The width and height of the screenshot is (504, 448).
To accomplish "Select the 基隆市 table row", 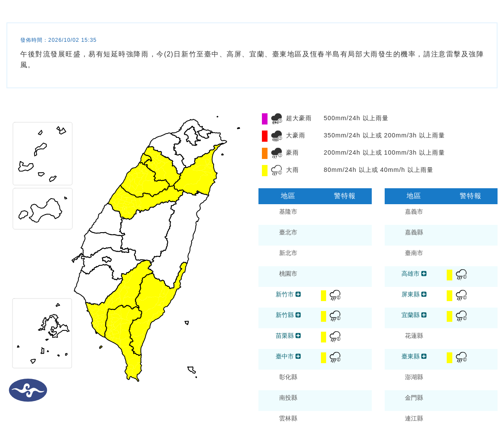I will [315, 215].
